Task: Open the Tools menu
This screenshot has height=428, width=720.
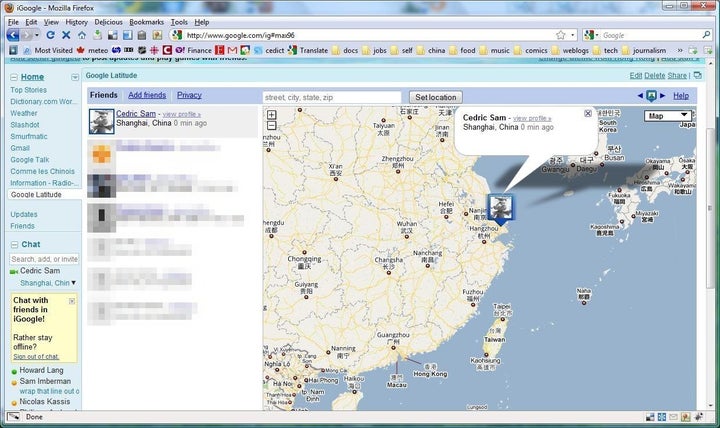Action: (x=179, y=22)
